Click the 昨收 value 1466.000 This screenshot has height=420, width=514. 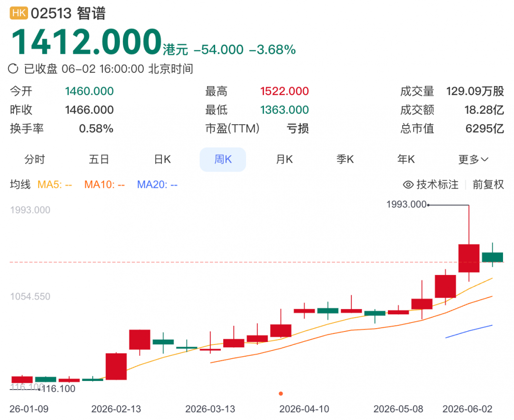89,110
